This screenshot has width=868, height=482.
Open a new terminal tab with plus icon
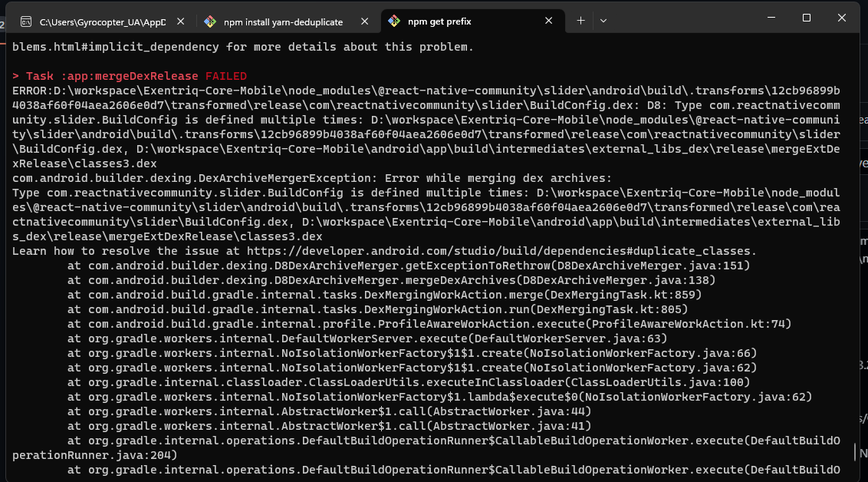(580, 21)
